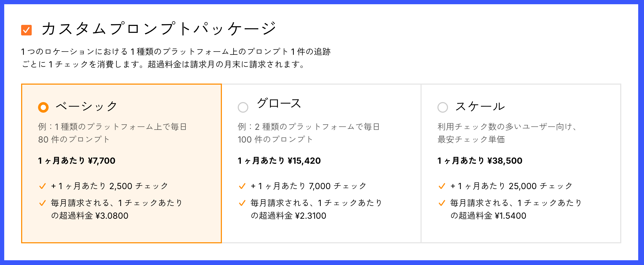Click the グロース plan title
Screen dimensions: 644x265
[279, 103]
